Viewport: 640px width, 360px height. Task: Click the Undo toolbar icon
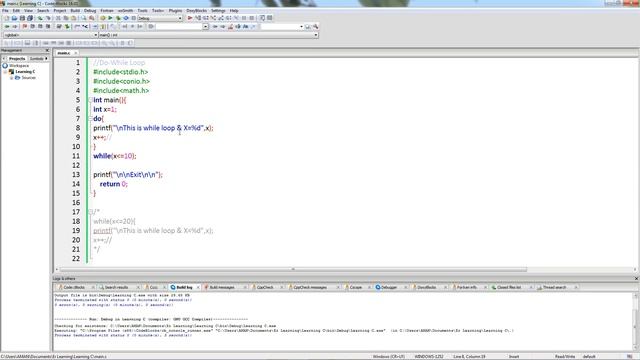click(40, 18)
